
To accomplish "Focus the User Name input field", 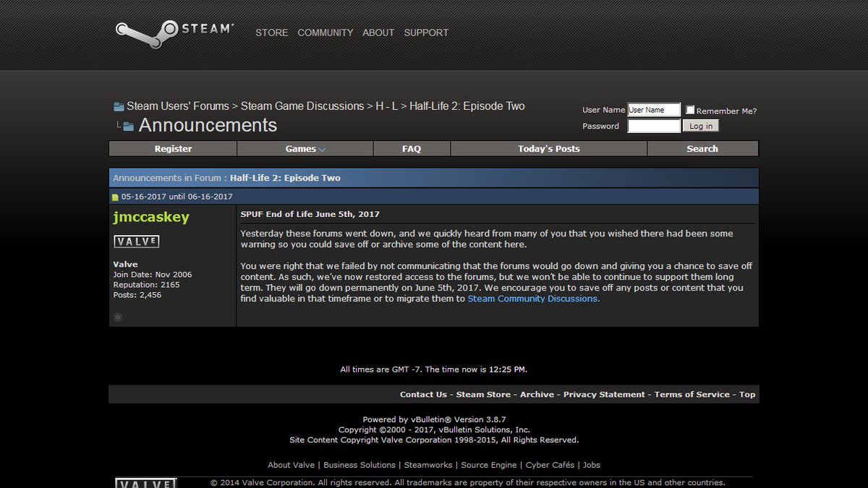I will click(654, 110).
